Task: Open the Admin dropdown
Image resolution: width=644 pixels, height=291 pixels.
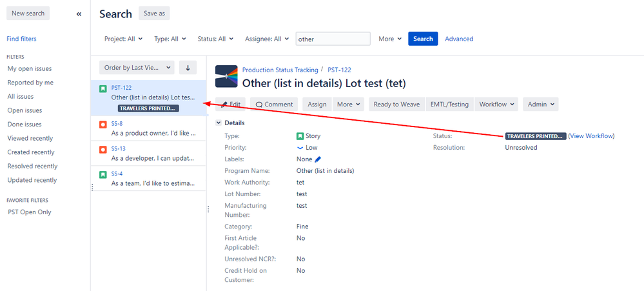Action: coord(540,105)
